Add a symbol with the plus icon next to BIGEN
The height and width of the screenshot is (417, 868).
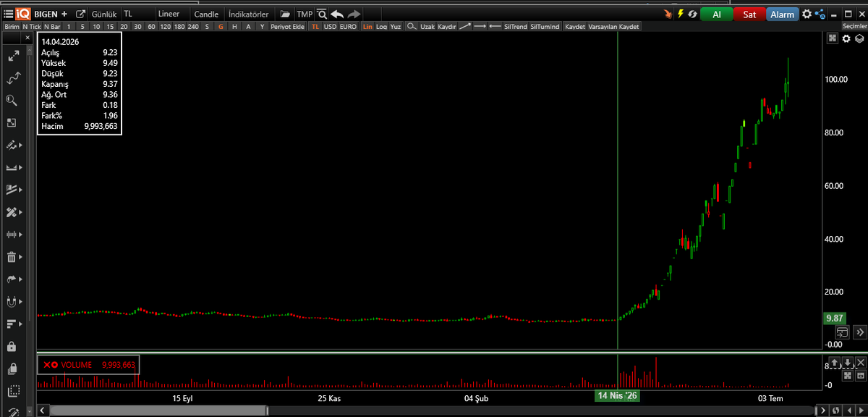[x=65, y=14]
